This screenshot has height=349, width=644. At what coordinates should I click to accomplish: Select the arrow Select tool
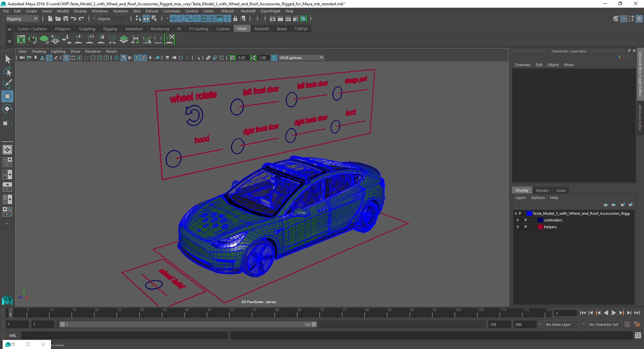click(x=7, y=59)
